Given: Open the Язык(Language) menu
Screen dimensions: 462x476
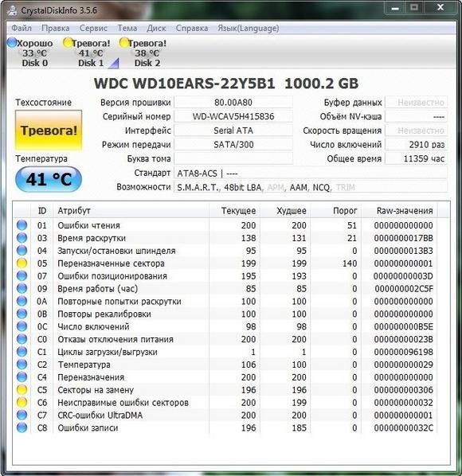Looking at the screenshot, I should 249,28.
